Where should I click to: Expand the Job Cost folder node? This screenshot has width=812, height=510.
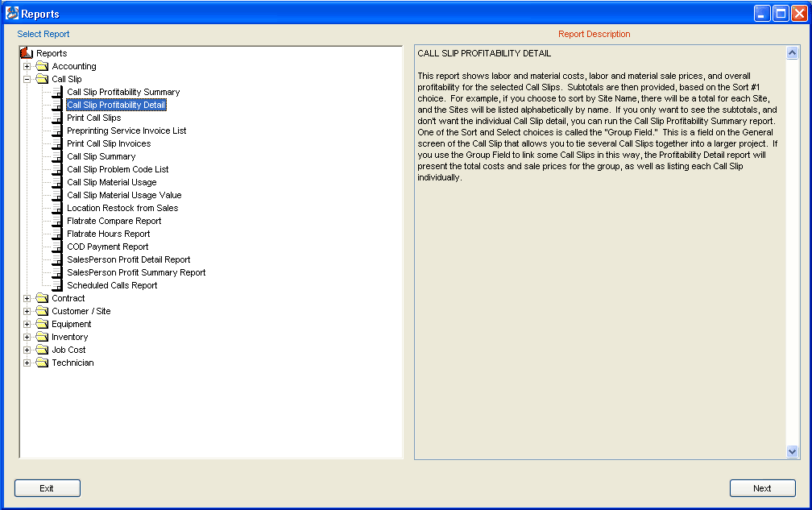(x=27, y=350)
